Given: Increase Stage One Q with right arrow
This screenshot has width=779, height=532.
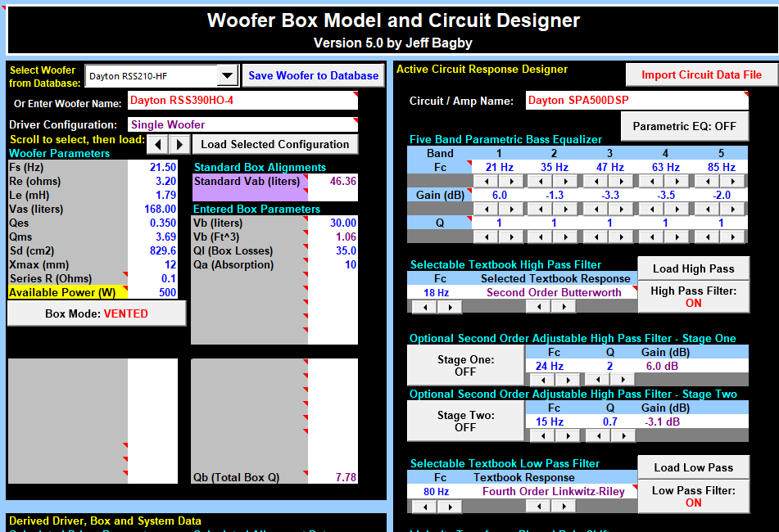Looking at the screenshot, I should 622,380.
